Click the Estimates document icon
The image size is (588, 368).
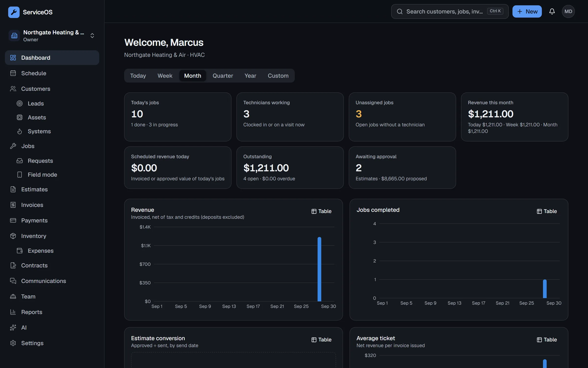[x=13, y=189]
